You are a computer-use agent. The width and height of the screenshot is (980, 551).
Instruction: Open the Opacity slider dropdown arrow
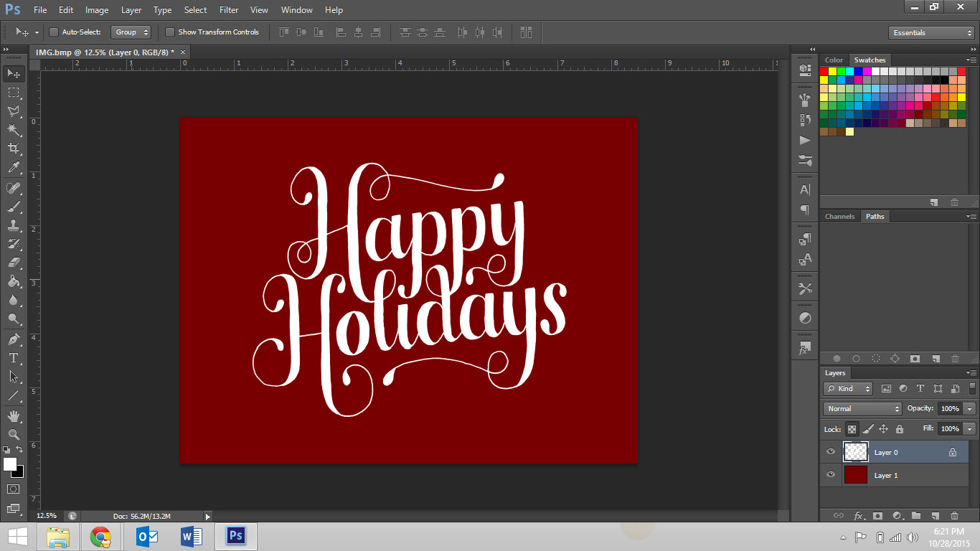pos(970,409)
